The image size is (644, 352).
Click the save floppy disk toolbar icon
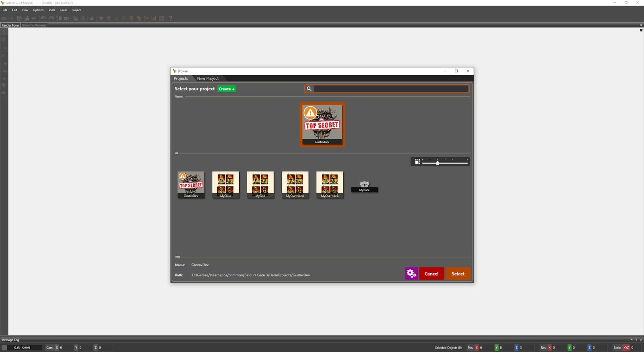click(x=19, y=19)
